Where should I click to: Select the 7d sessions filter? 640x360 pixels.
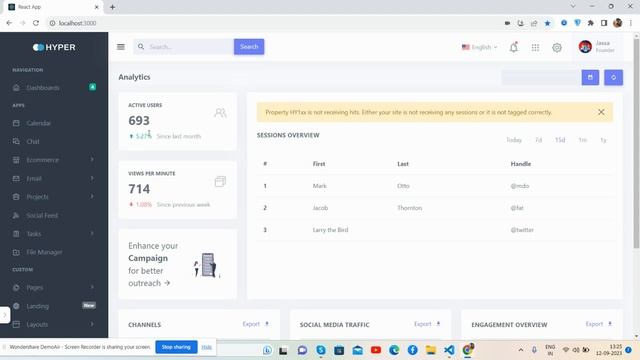(x=538, y=140)
